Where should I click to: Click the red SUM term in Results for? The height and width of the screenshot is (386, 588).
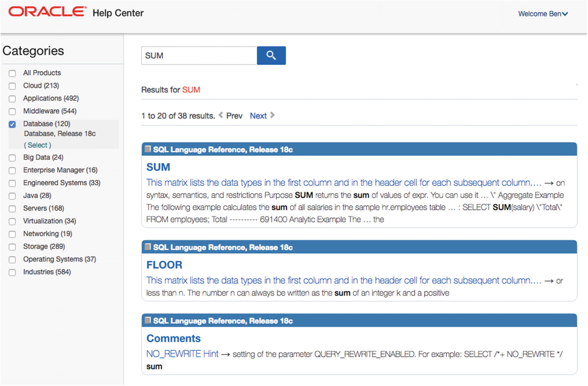(191, 90)
